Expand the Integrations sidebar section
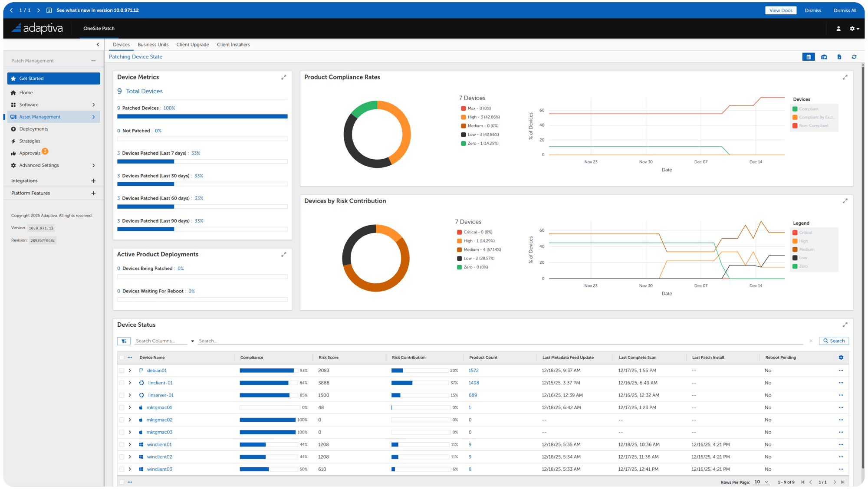 pyautogui.click(x=93, y=181)
